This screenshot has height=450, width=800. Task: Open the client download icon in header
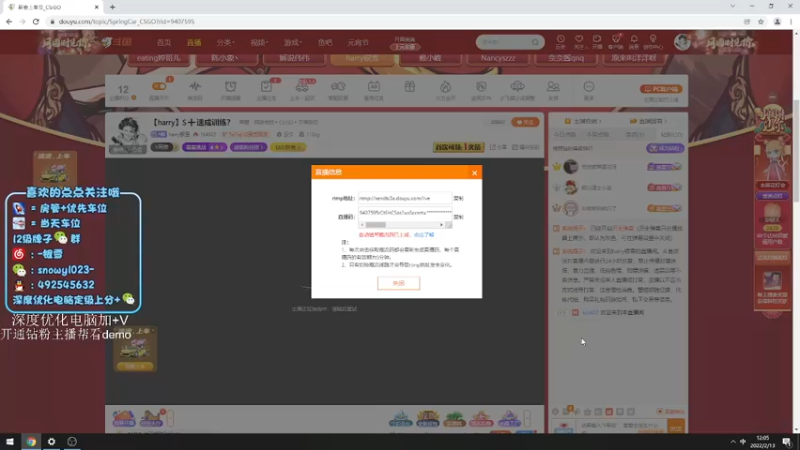pos(616,41)
